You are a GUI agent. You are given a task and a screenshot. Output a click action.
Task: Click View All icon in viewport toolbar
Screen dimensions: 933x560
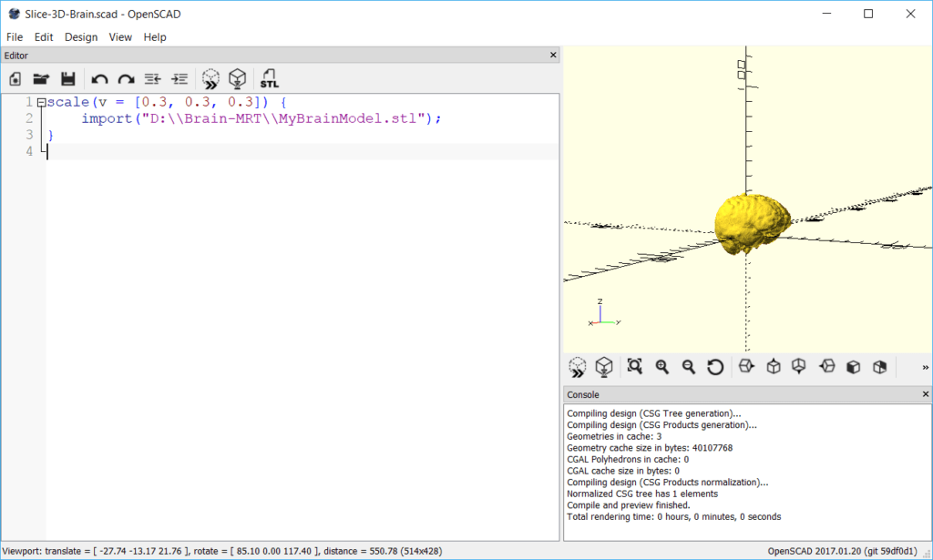click(x=635, y=367)
